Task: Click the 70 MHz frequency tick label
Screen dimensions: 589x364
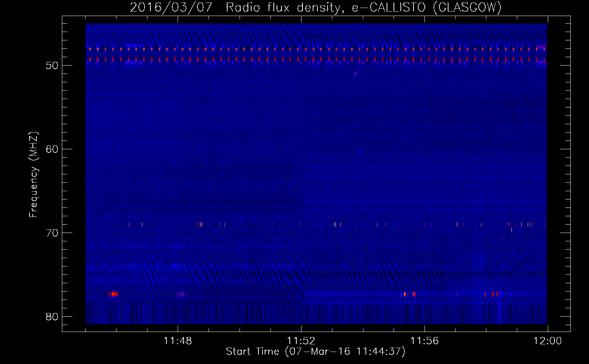Action: [x=52, y=233]
